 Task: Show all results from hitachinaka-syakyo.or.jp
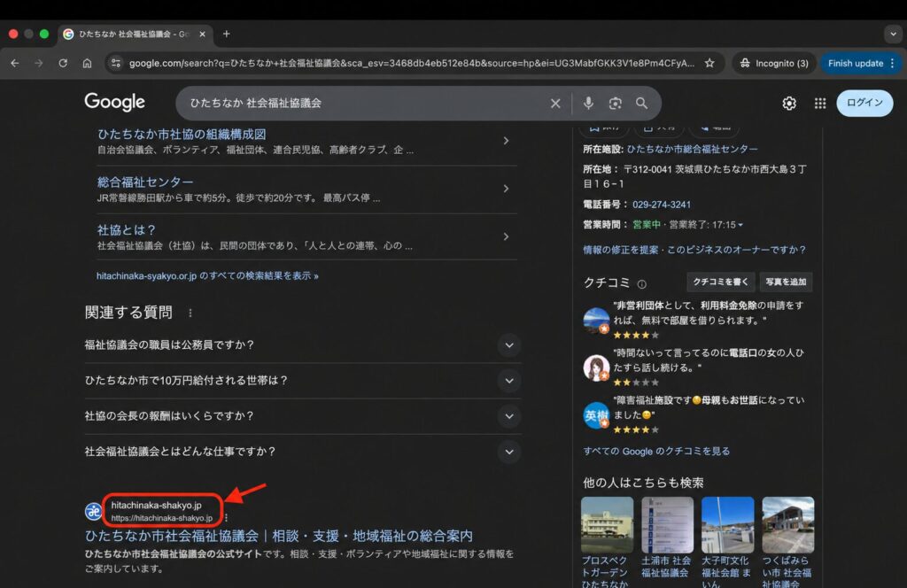[x=207, y=275]
